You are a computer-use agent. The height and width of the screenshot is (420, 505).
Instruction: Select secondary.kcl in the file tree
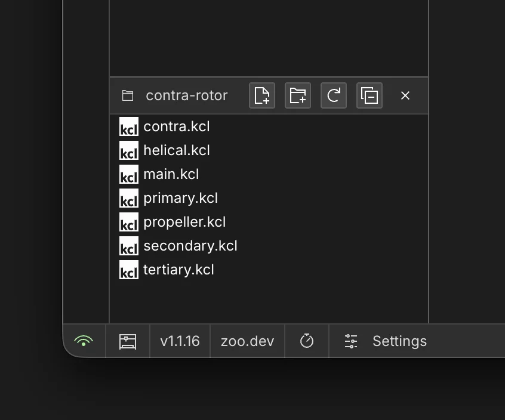click(x=190, y=246)
